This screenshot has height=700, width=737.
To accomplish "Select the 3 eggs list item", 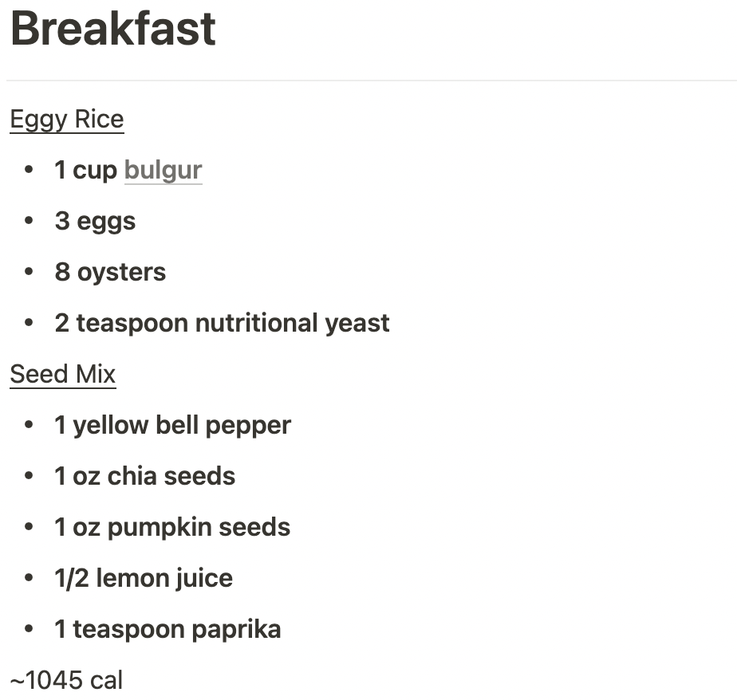I will pos(95,221).
